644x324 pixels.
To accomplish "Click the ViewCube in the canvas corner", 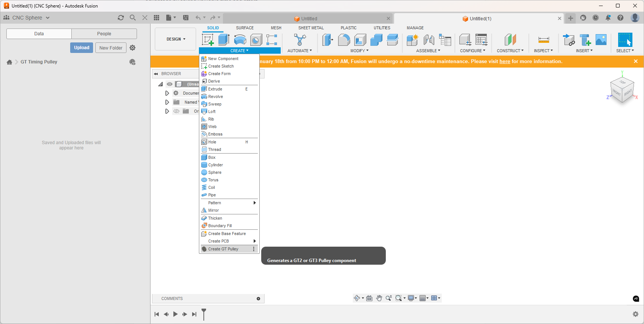I will (x=622, y=89).
